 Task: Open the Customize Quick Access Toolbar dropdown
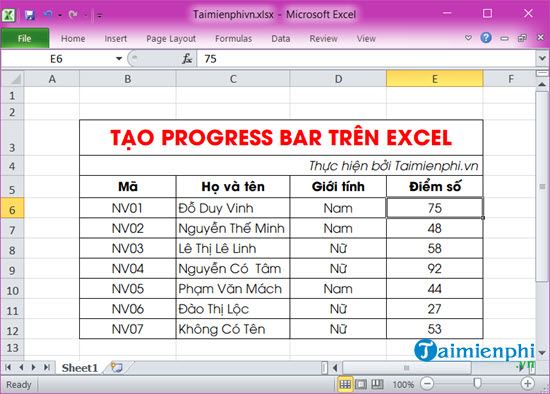coord(100,15)
